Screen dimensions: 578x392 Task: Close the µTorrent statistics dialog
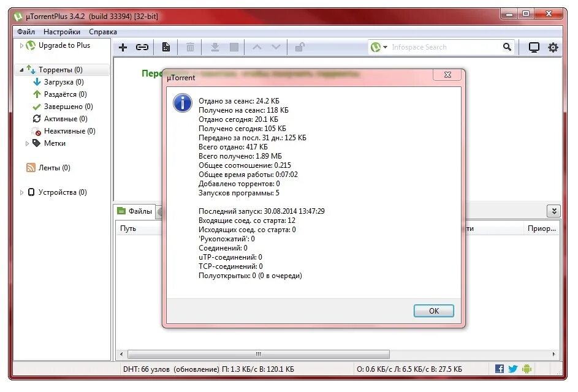tap(447, 75)
